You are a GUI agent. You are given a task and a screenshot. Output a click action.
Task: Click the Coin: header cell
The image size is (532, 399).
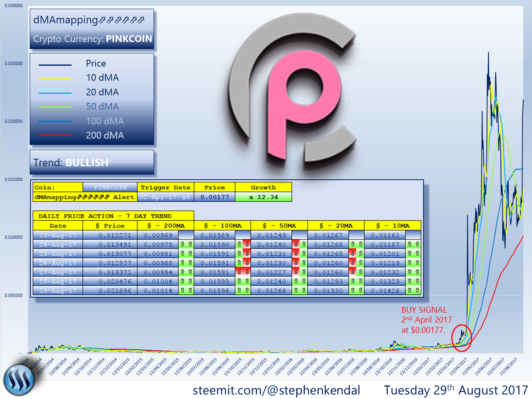58,187
